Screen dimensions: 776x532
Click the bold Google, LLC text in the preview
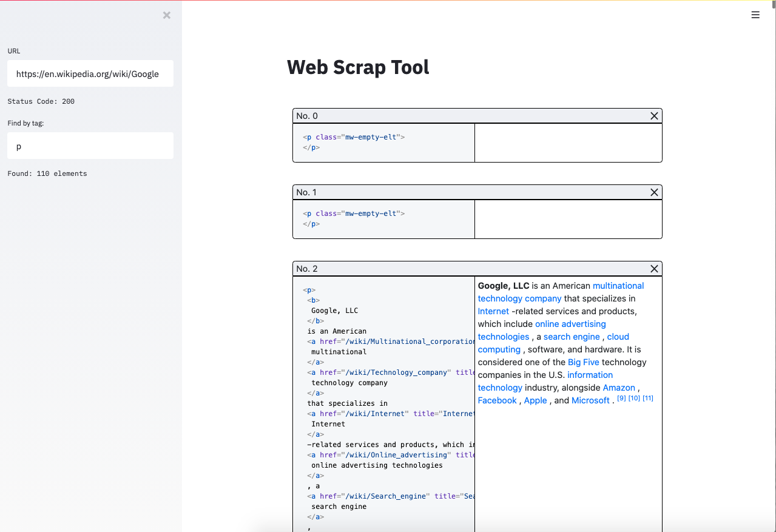tap(504, 286)
